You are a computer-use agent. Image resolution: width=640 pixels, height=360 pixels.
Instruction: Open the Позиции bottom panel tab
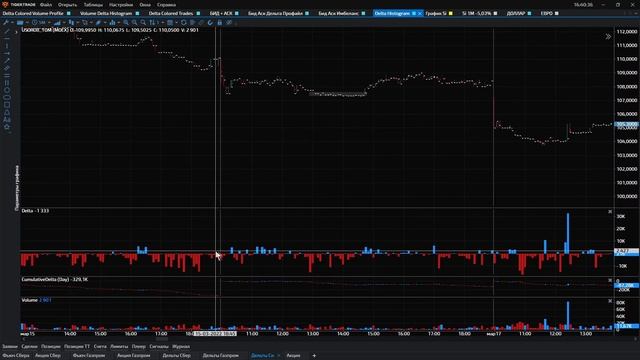point(51,347)
